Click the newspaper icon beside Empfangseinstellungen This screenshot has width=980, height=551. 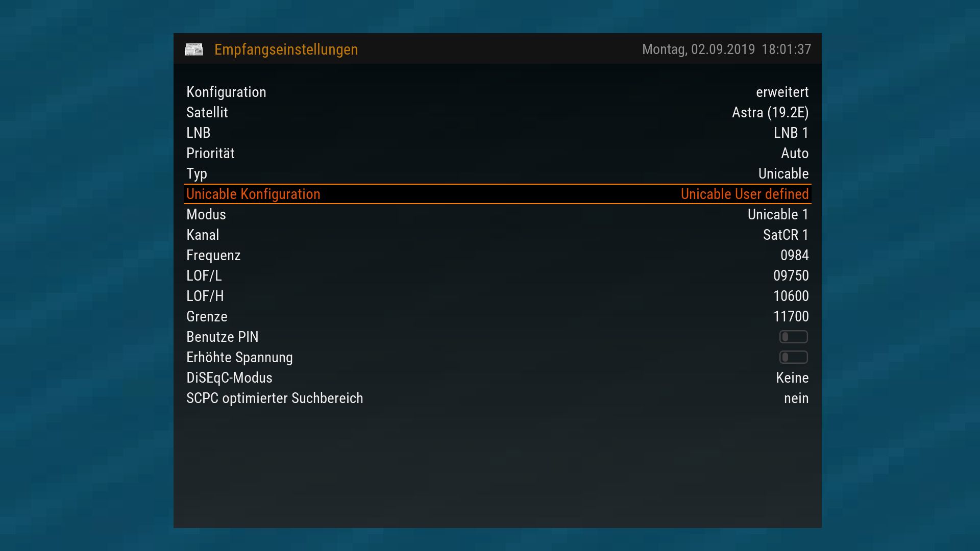[194, 49]
